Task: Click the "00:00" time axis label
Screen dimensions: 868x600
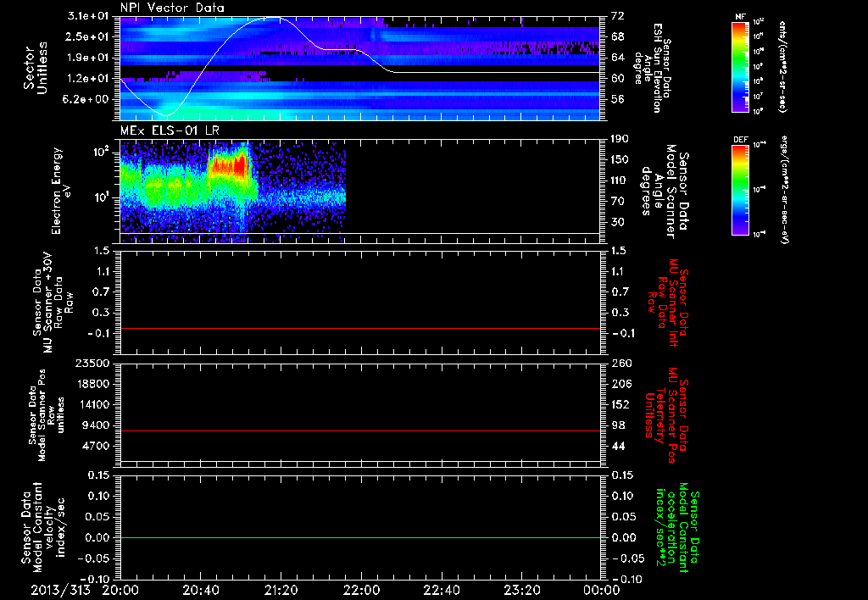Action: point(602,590)
